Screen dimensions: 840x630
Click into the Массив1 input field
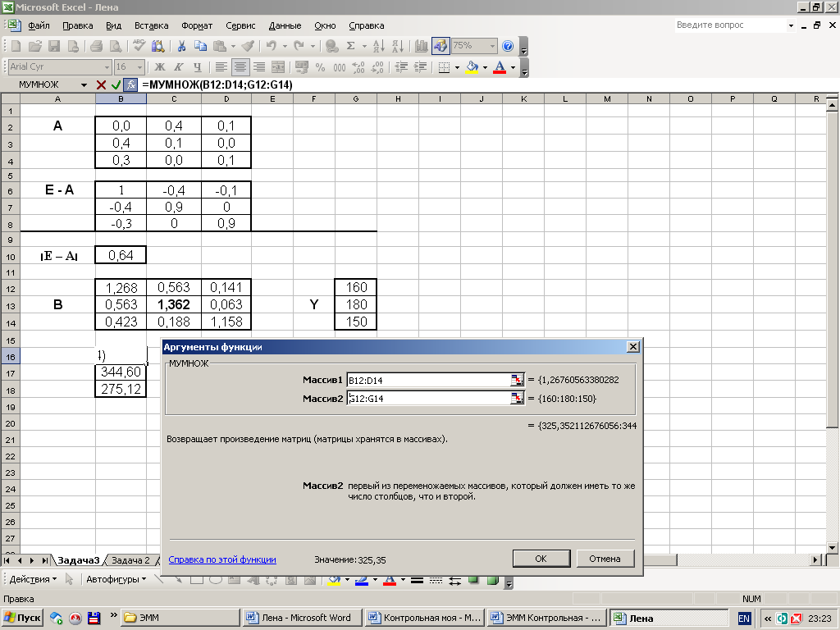(427, 380)
